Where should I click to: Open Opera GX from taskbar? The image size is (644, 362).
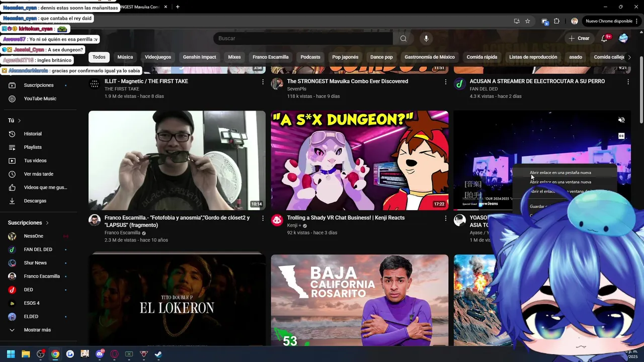coord(114,354)
